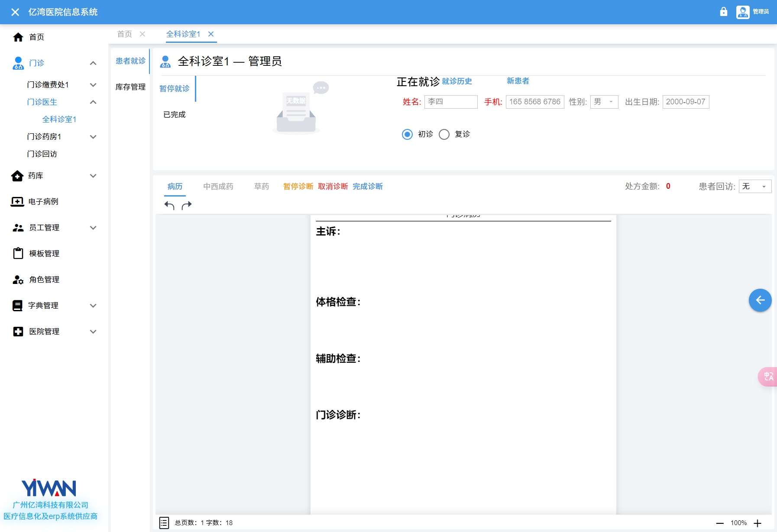Select 库存管理 side tab

[130, 87]
